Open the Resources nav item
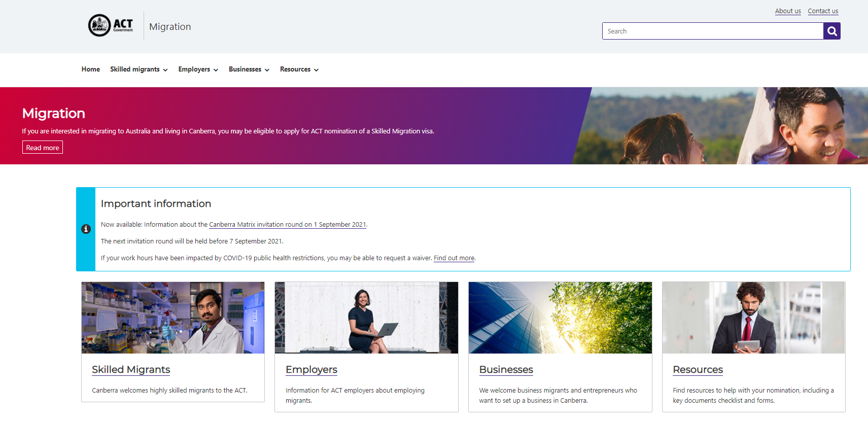The image size is (868, 421). coord(295,69)
